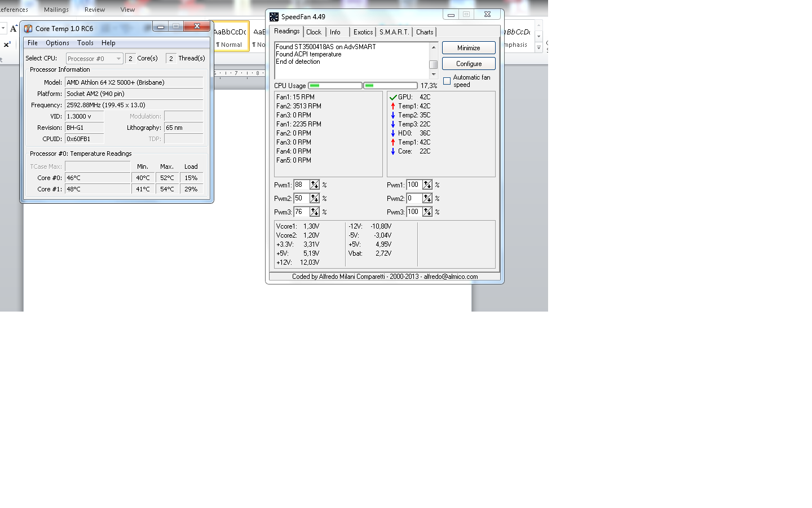The width and height of the screenshot is (812, 508).
Task: Switch to SpeedFan Clock tab
Action: tap(314, 32)
